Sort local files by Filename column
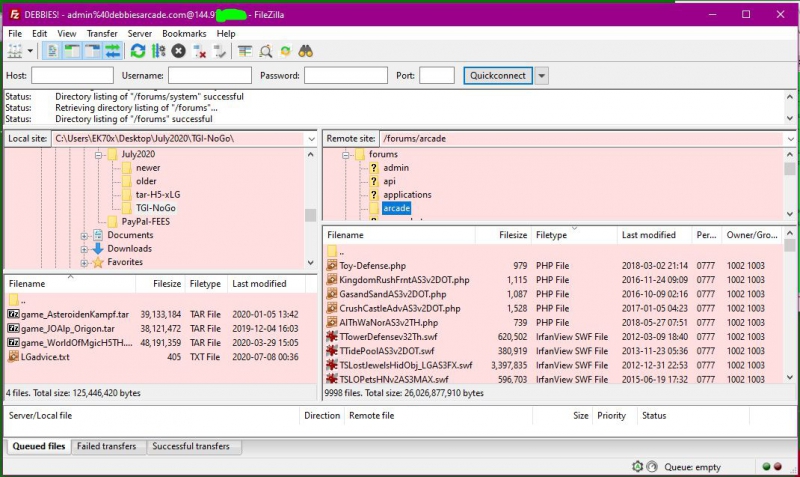The width and height of the screenshot is (800, 477). click(x=70, y=284)
